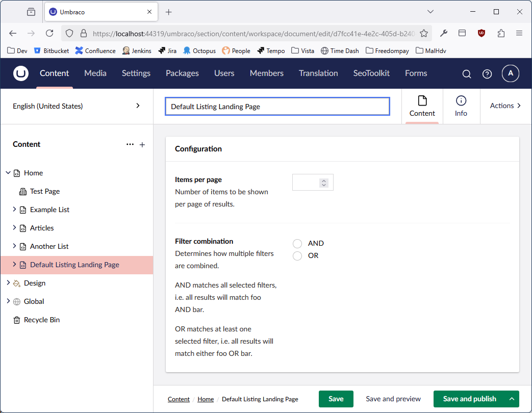Image resolution: width=532 pixels, height=413 pixels.
Task: Open the Forms section
Action: click(x=416, y=73)
